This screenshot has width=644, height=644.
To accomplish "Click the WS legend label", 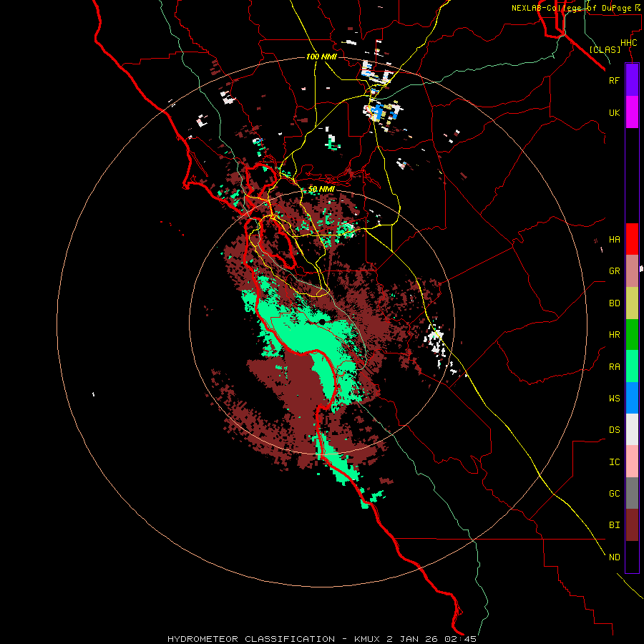I will pyautogui.click(x=614, y=398).
